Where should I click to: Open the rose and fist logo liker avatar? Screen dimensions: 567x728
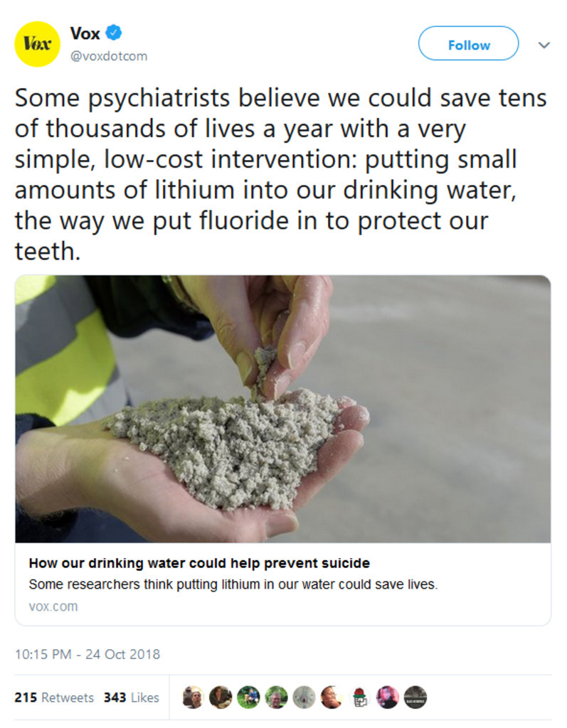pos(360,697)
